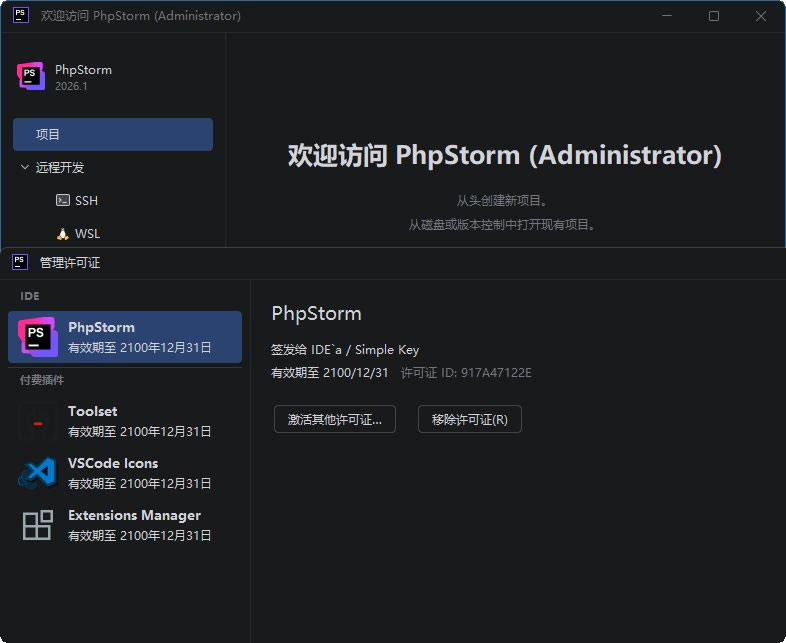The width and height of the screenshot is (786, 643).
Task: Click Toolset's 有效期至 2100年12月31日 text
Action: (140, 432)
